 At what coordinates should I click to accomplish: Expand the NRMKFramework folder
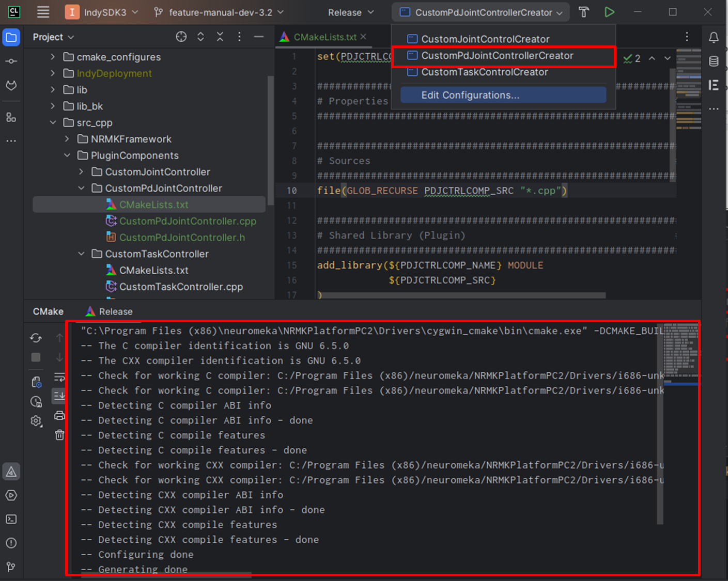click(x=67, y=139)
